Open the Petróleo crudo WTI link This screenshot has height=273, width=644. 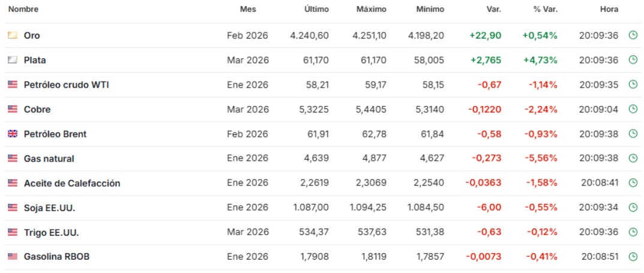point(66,85)
